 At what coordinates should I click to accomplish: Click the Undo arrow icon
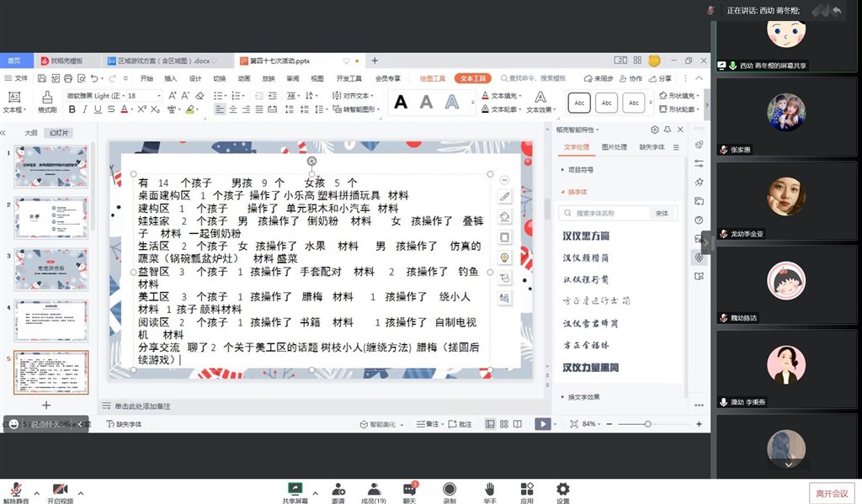[94, 78]
